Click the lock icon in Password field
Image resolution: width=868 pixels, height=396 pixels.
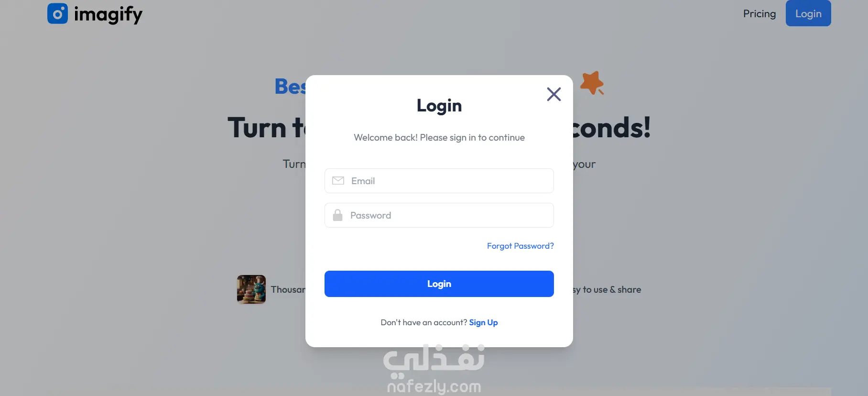(337, 215)
